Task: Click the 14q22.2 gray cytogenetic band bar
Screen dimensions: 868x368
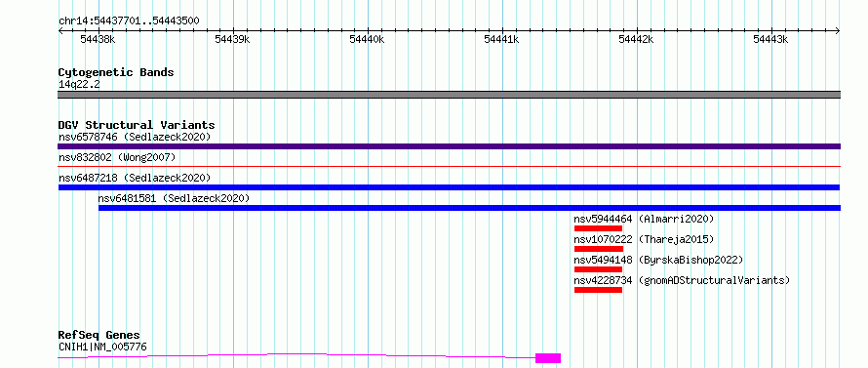Action: tap(449, 95)
